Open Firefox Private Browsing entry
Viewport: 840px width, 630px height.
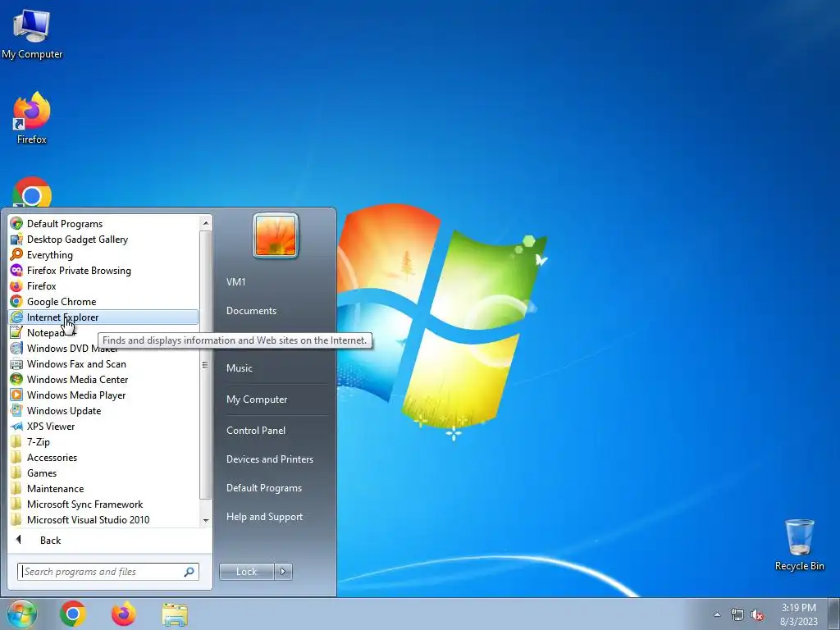(x=103, y=271)
